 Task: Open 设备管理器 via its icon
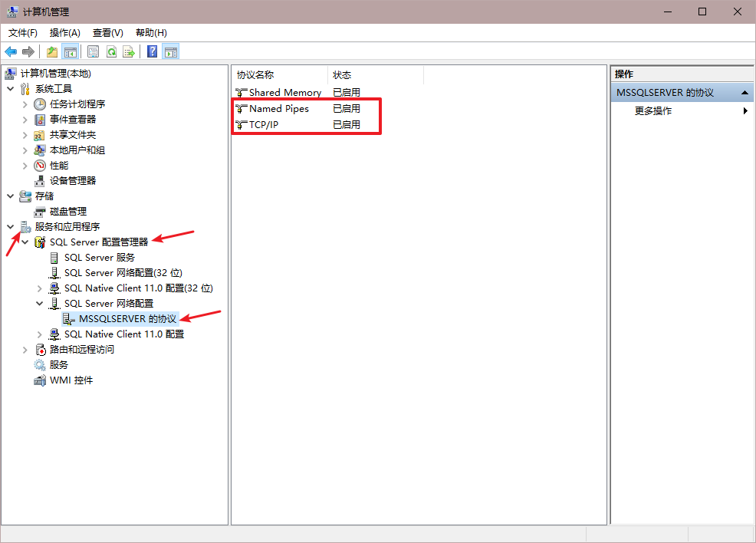tap(40, 181)
